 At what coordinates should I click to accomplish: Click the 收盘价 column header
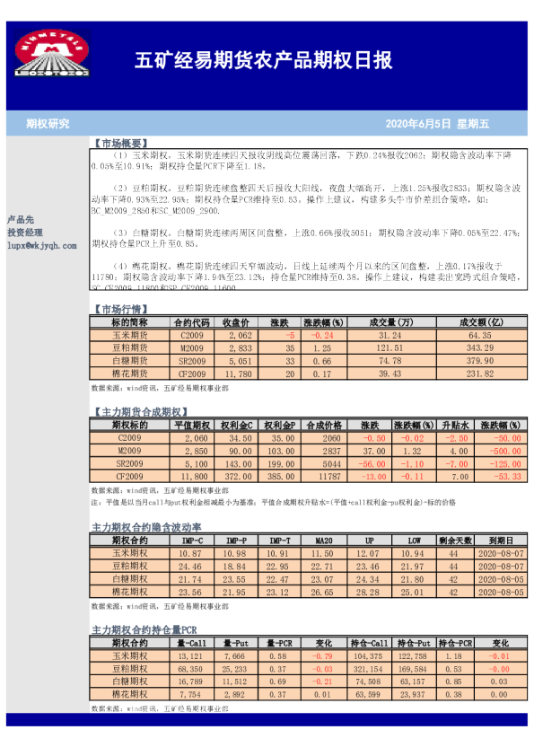tap(236, 322)
